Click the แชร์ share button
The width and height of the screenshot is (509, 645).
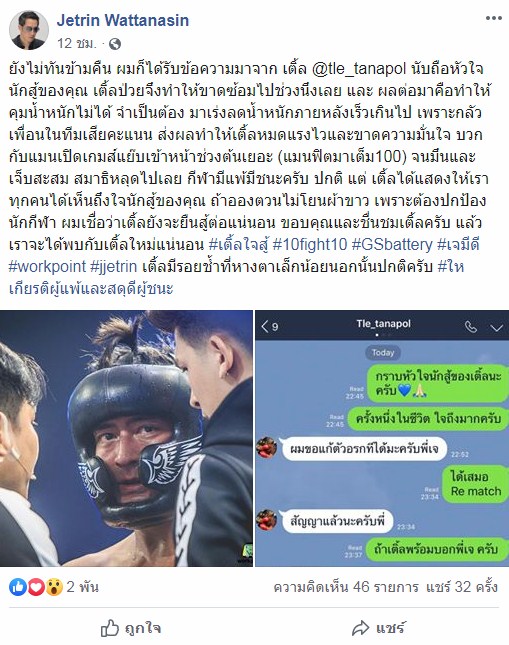[379, 628]
